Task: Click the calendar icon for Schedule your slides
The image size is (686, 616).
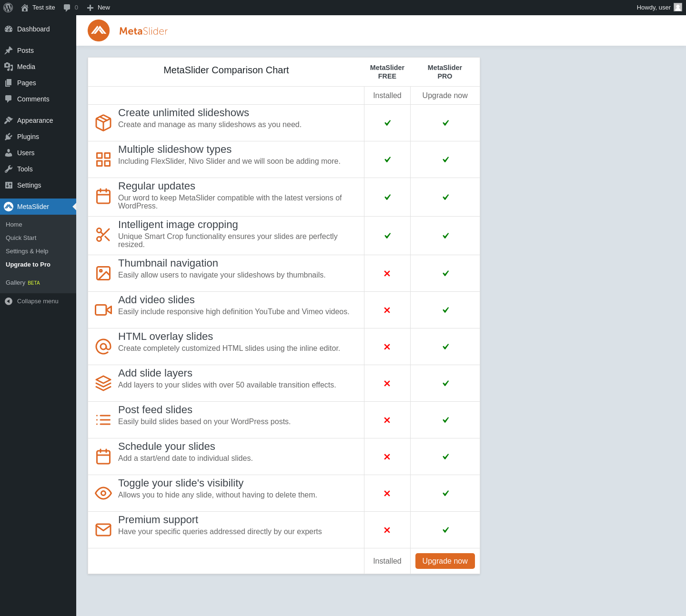Action: [103, 457]
